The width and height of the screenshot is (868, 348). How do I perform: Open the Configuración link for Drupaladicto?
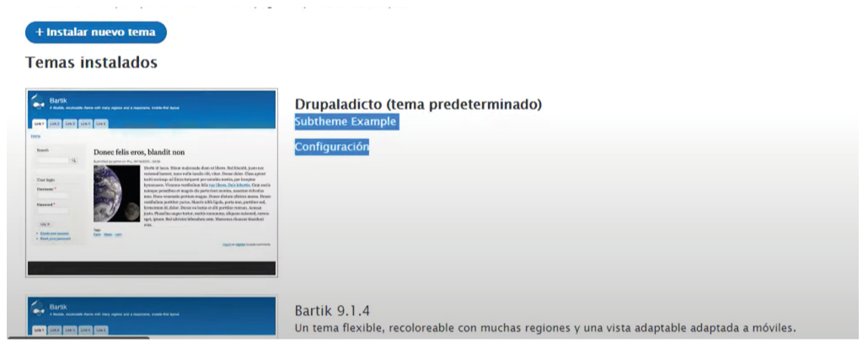pyautogui.click(x=331, y=147)
